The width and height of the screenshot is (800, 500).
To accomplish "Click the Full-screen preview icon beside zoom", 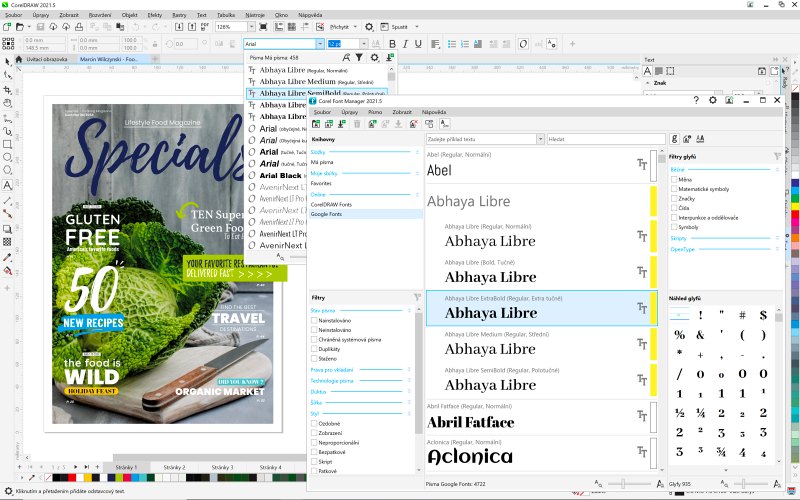I will 263,27.
